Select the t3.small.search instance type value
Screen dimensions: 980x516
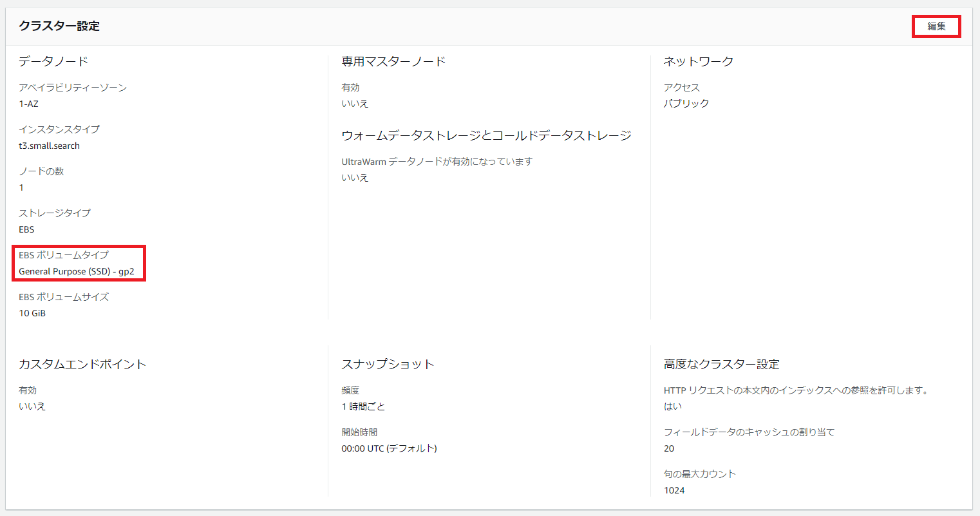50,146
